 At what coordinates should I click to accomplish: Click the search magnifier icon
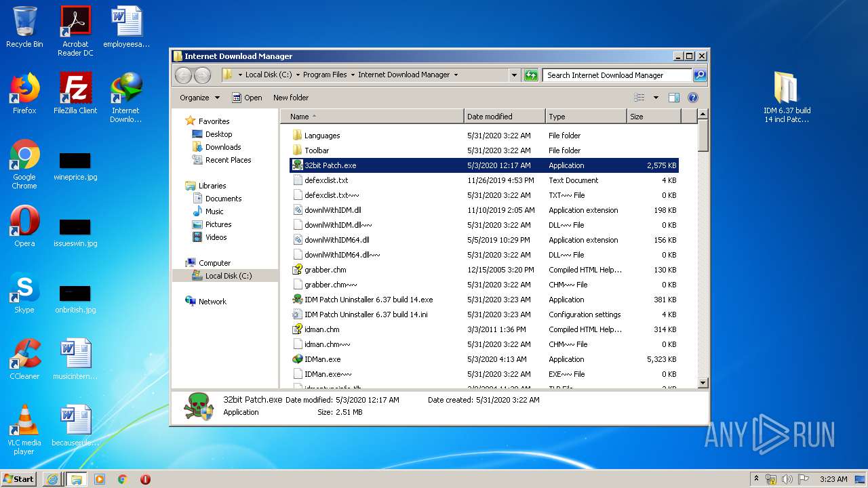[x=700, y=75]
